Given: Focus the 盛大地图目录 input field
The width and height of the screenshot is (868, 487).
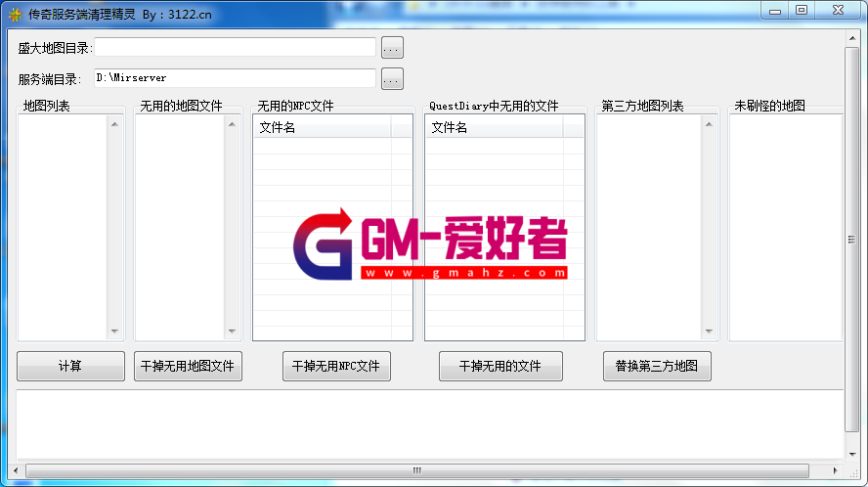Looking at the screenshot, I should [236, 47].
